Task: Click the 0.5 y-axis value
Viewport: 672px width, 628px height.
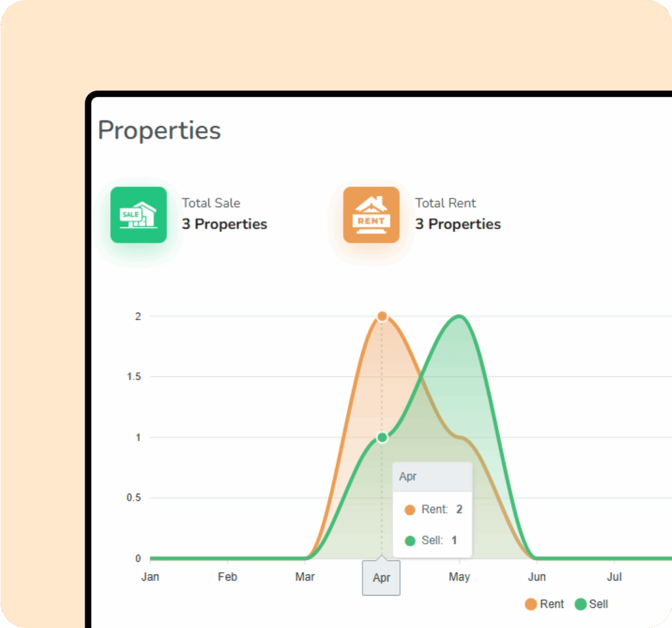Action: pos(134,497)
